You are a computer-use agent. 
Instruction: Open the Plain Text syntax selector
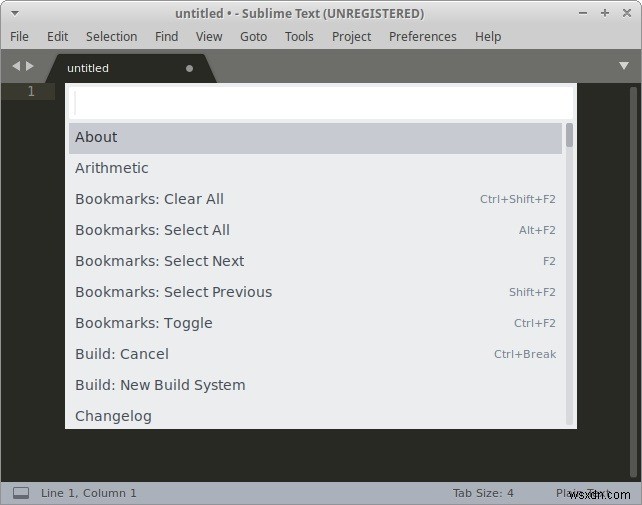(583, 493)
